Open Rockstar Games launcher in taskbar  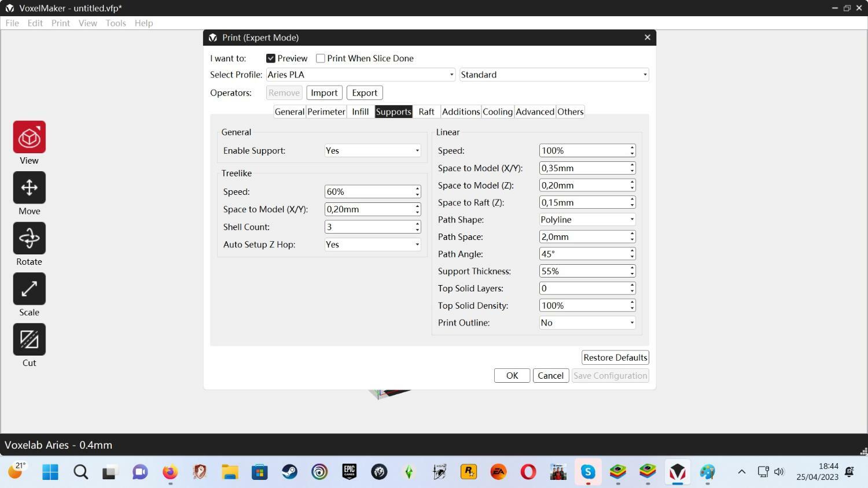point(468,472)
